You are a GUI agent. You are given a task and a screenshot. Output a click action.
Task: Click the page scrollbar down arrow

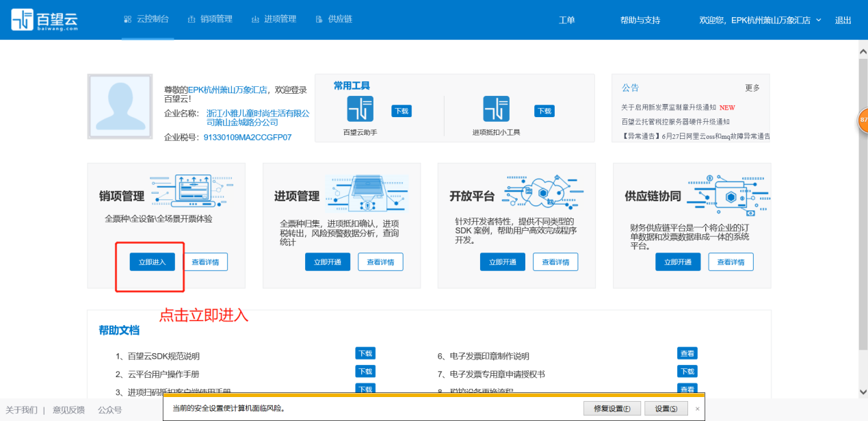tap(863, 392)
